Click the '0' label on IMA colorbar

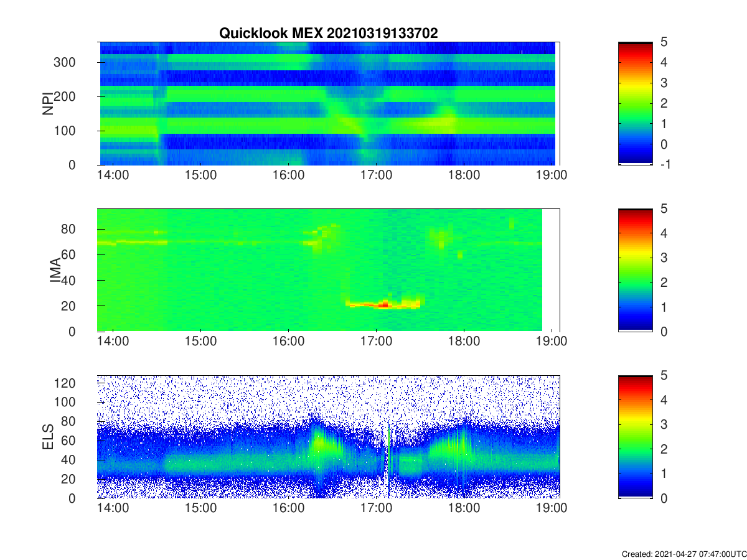point(664,332)
